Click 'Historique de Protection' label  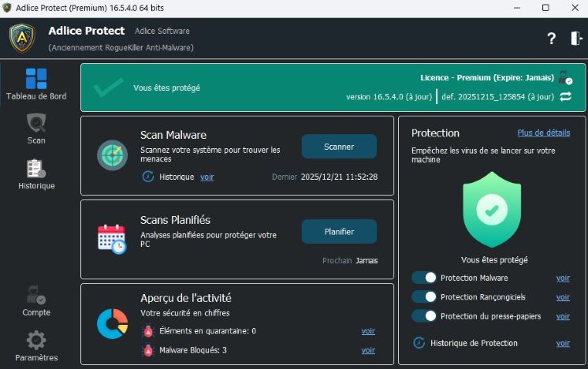click(x=474, y=343)
